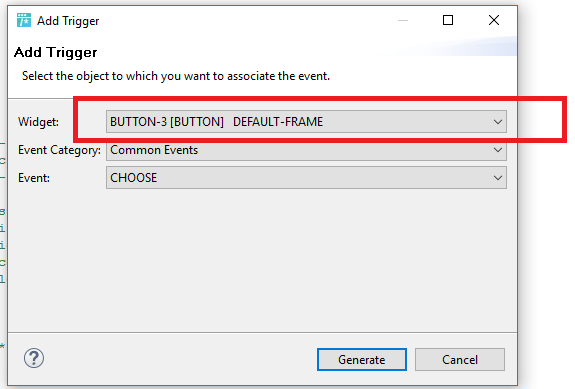This screenshot has height=389, width=575.
Task: Click the bold Add Trigger heading
Action: coord(55,52)
